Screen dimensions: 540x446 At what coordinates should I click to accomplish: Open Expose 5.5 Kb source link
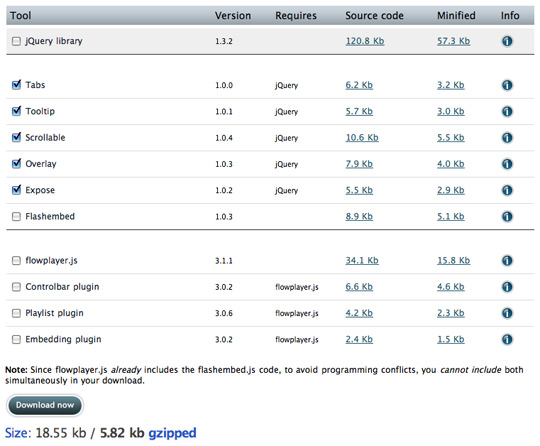(359, 190)
